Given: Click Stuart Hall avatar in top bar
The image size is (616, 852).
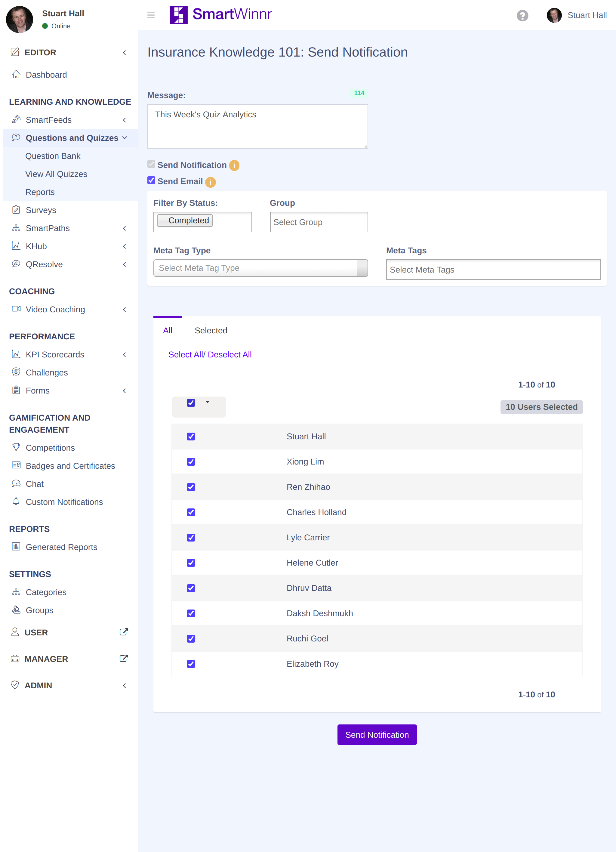Looking at the screenshot, I should tap(554, 15).
